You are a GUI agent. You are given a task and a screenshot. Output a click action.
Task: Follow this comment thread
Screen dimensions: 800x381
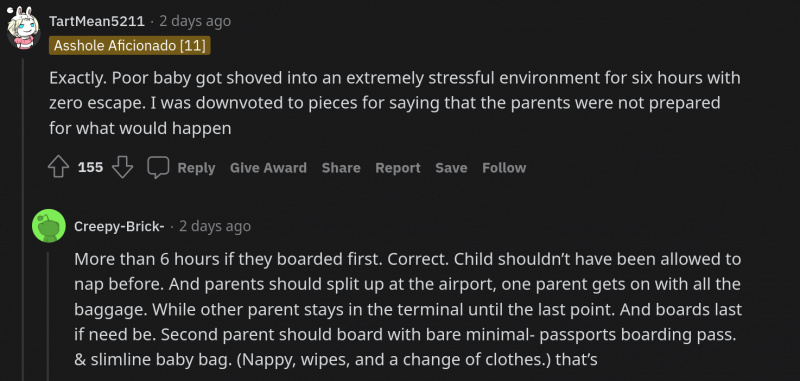pyautogui.click(x=504, y=168)
